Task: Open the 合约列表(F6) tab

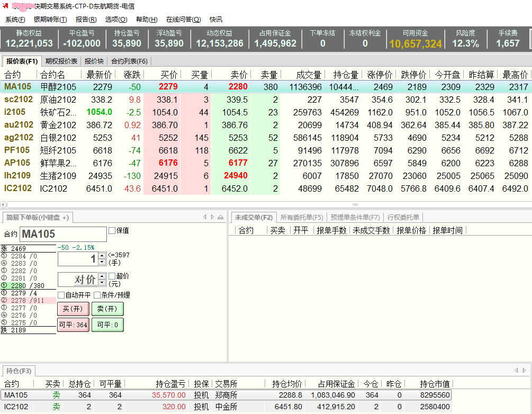Action: coord(129,61)
